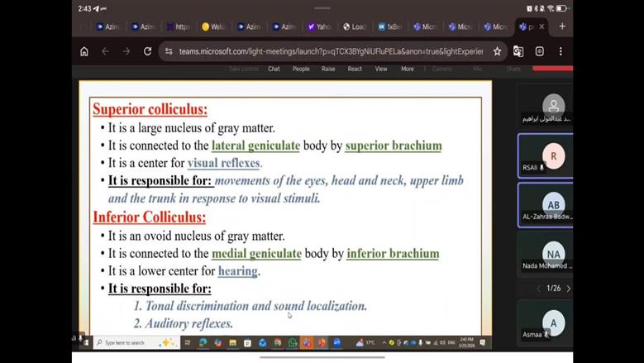Open the More actions menu

(408, 69)
